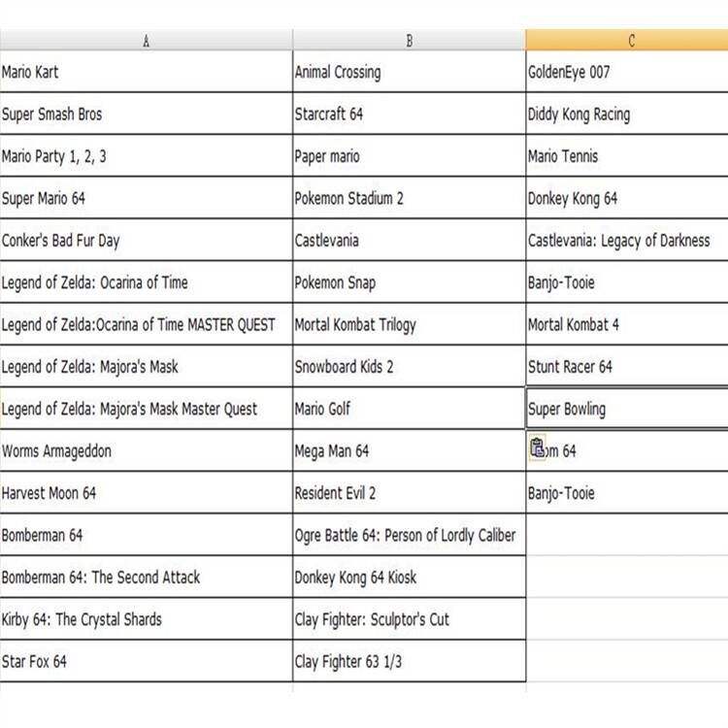Click the Mortal Kombat Trilogy cell
This screenshot has width=728, height=728.
click(x=409, y=325)
